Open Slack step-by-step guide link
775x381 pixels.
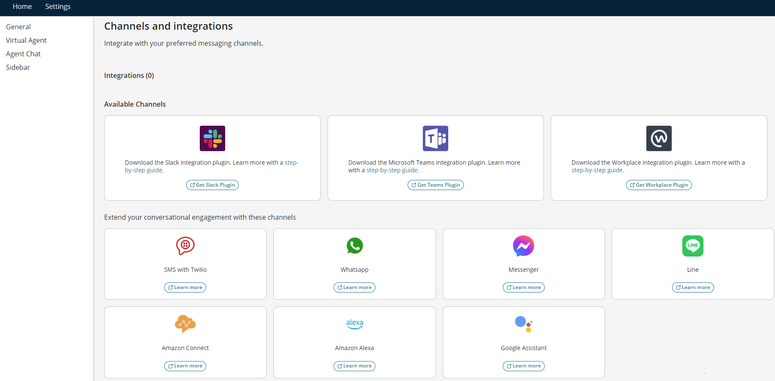tap(212, 166)
